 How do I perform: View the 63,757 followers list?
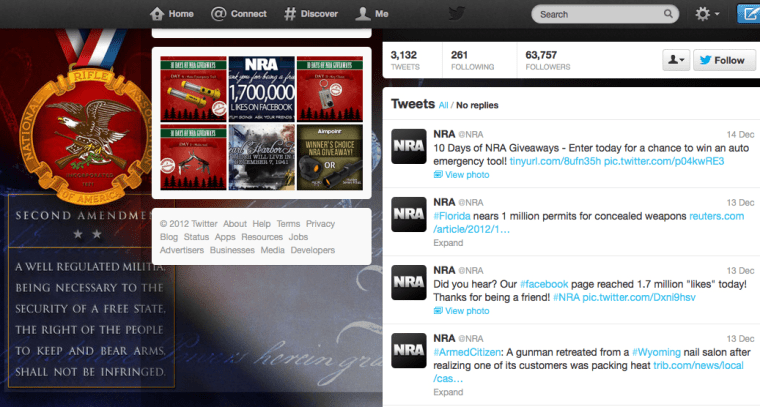point(547,60)
